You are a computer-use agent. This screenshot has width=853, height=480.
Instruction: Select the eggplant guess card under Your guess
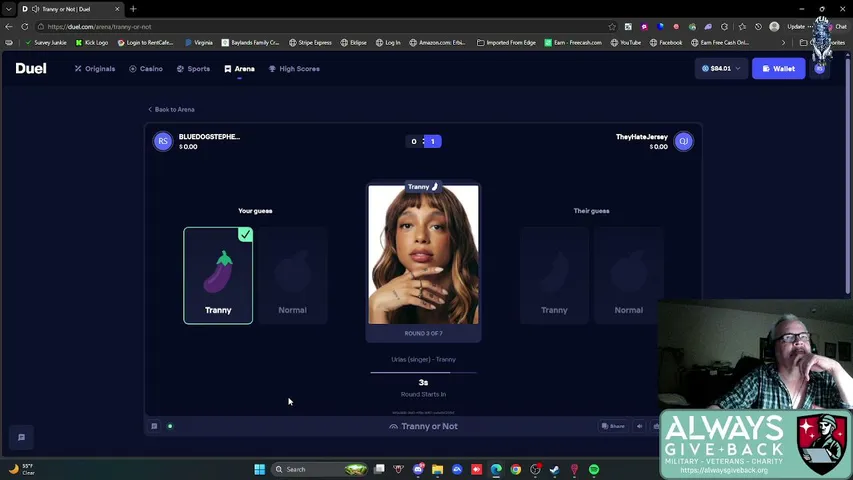click(x=218, y=275)
